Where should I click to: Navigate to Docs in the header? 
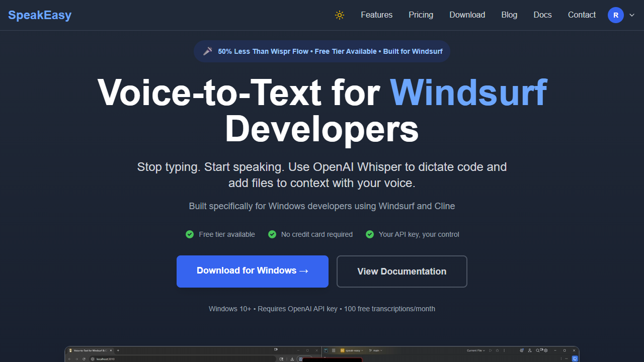tap(542, 15)
